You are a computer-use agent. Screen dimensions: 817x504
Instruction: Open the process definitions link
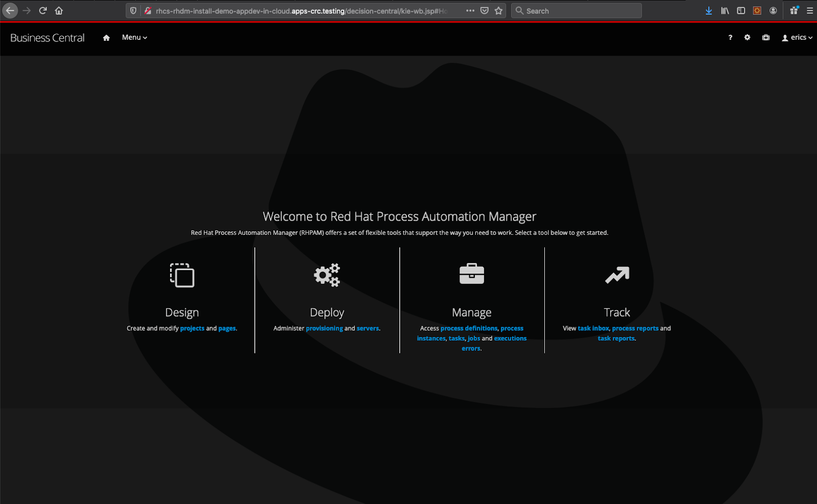(x=469, y=328)
